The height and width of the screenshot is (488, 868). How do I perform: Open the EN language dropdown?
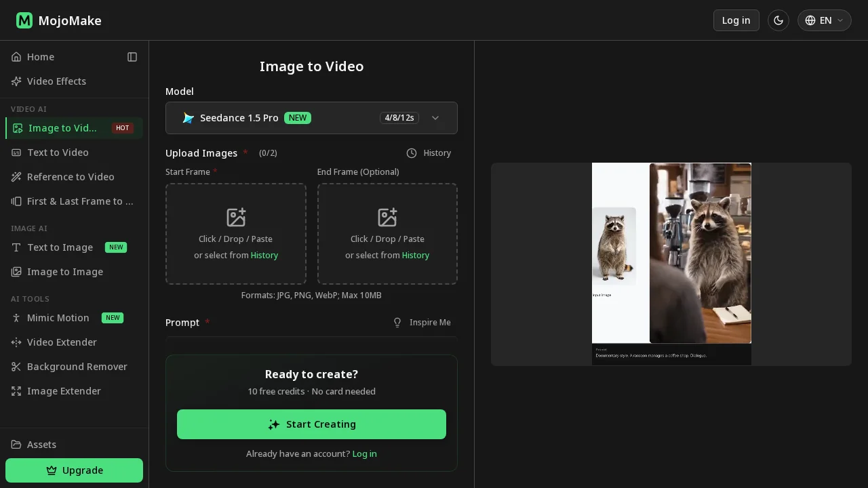(824, 20)
